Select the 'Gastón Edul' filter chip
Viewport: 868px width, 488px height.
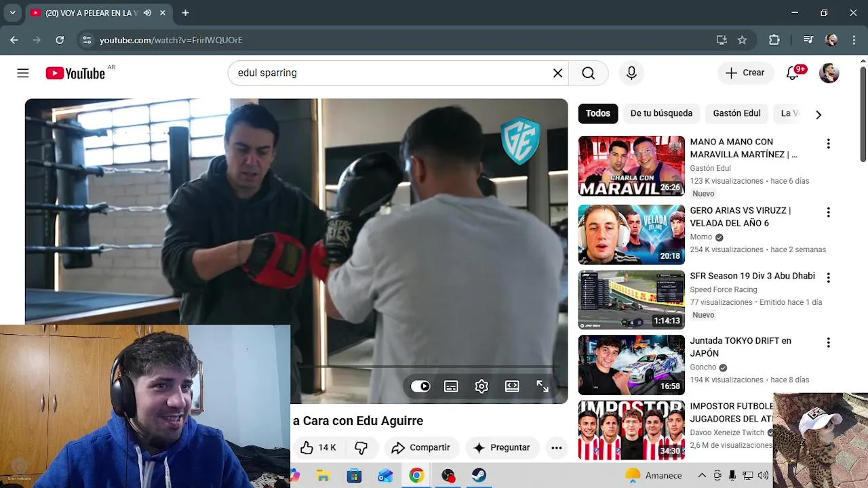tap(736, 113)
